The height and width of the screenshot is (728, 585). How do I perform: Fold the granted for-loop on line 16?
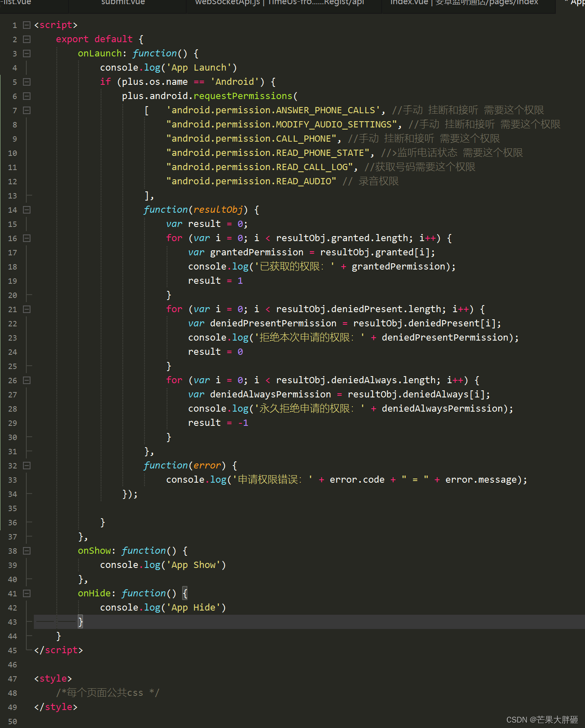[27, 238]
